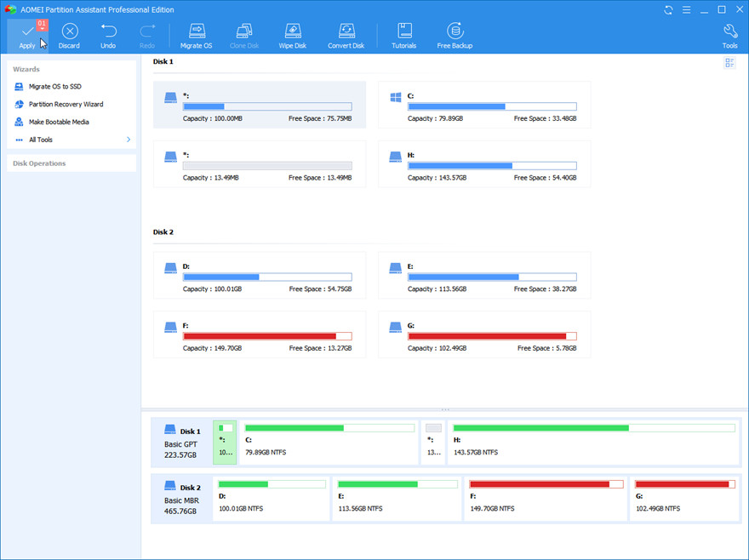Open the Wipe Disk tool
The width and height of the screenshot is (749, 560).
[292, 37]
